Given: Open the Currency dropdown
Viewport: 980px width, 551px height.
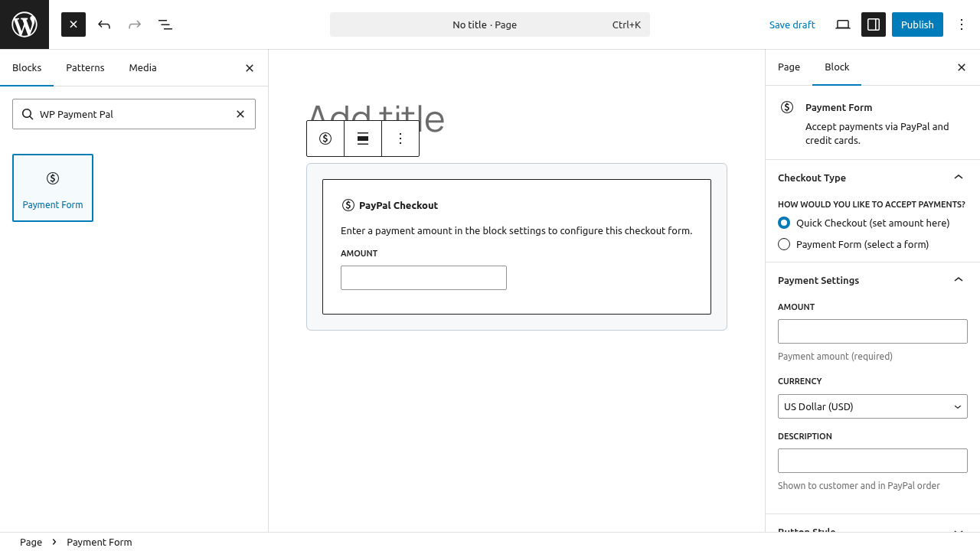Looking at the screenshot, I should (872, 406).
